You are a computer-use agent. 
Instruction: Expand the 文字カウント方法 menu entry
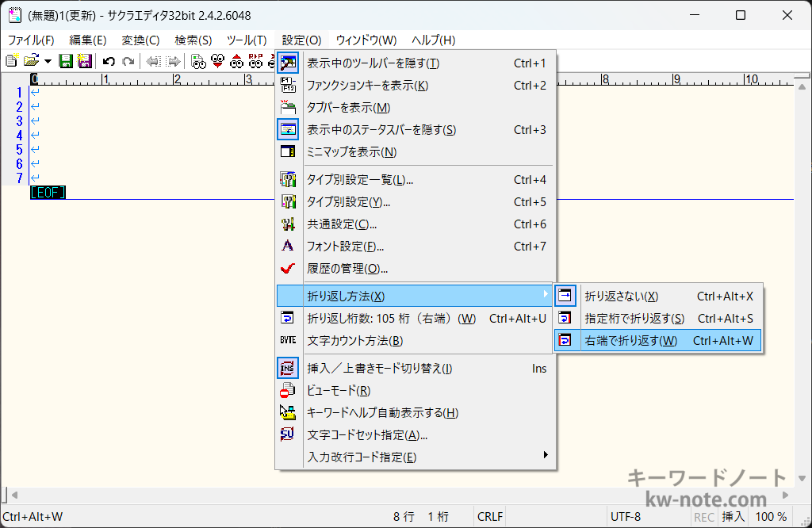coord(354,341)
